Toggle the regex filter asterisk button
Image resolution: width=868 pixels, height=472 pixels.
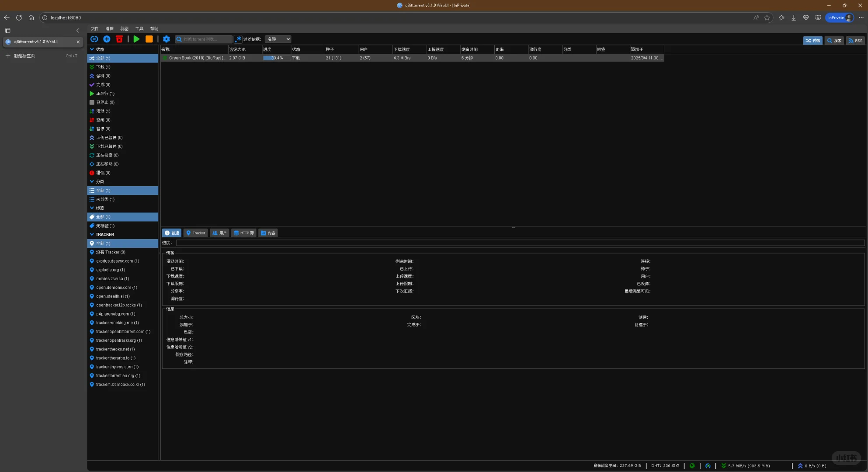pyautogui.click(x=238, y=39)
